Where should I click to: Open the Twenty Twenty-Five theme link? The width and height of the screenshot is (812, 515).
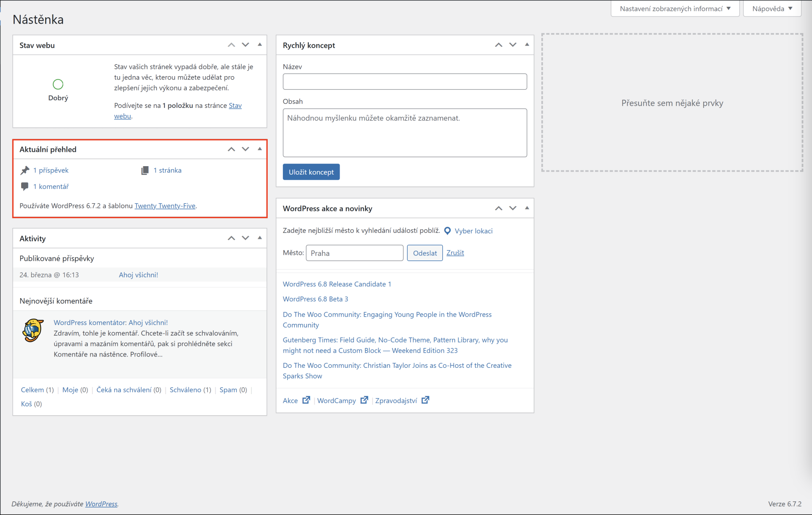click(x=165, y=206)
